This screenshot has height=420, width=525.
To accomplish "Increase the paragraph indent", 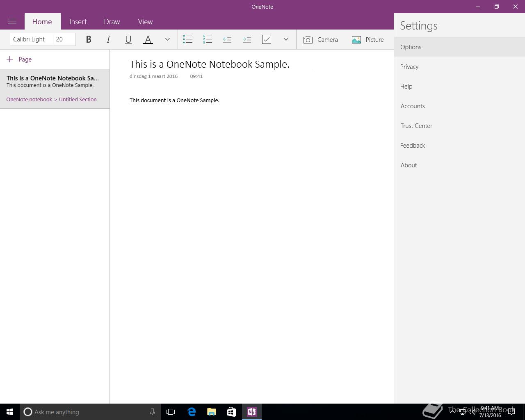I will 247,39.
